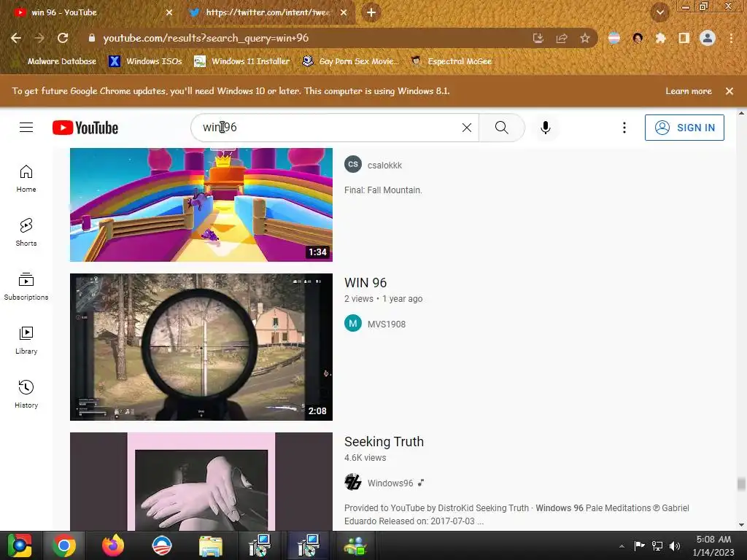Click the browser back arrow
Image resolution: width=747 pixels, height=560 pixels.
click(x=16, y=38)
